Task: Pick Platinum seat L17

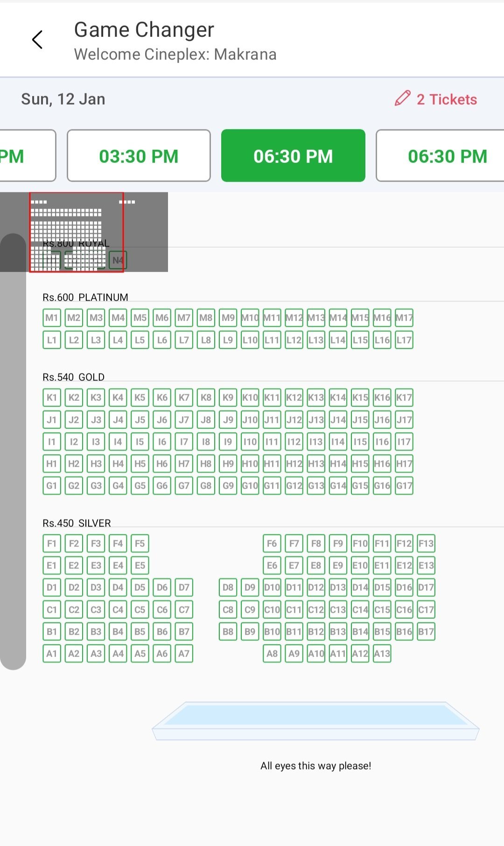Action: [404, 340]
